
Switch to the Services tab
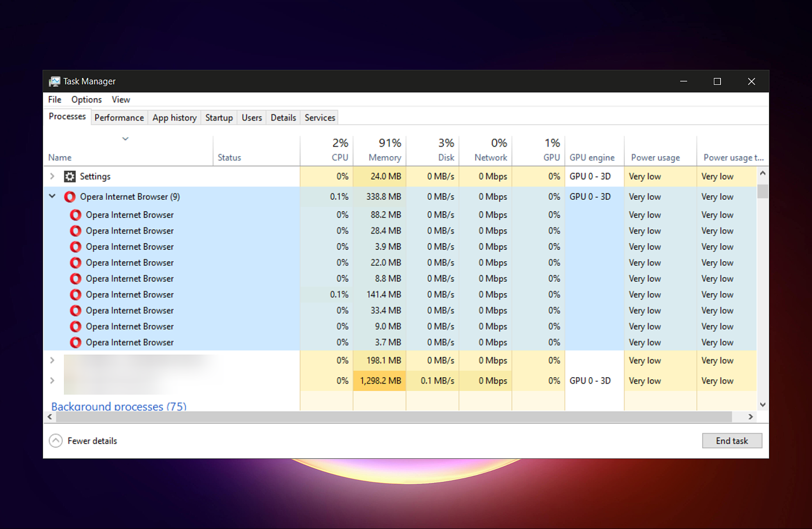click(320, 118)
